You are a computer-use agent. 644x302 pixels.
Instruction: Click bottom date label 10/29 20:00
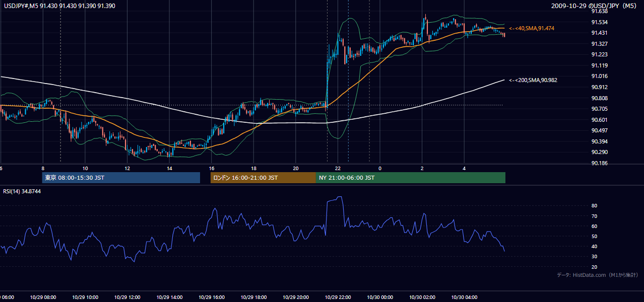(296, 297)
